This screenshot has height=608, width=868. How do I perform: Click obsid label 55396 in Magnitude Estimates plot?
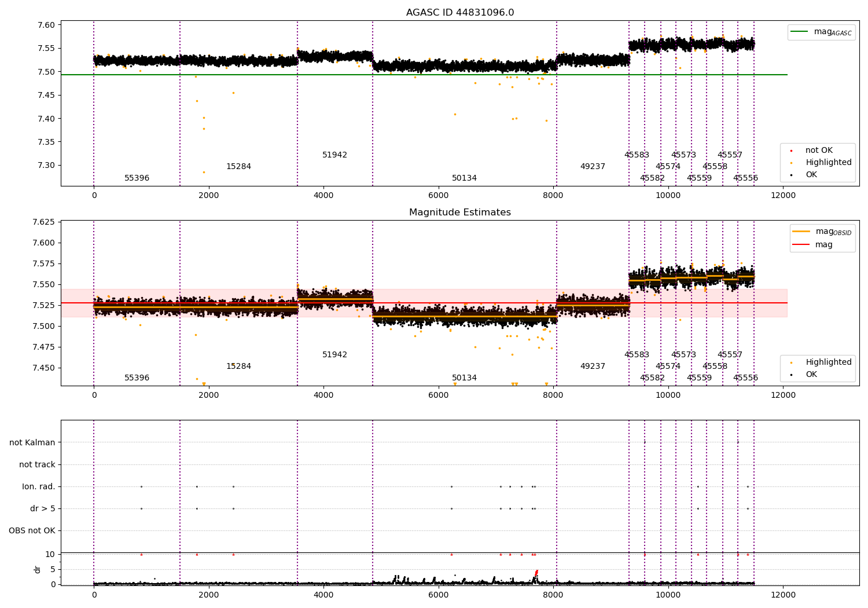(x=137, y=378)
